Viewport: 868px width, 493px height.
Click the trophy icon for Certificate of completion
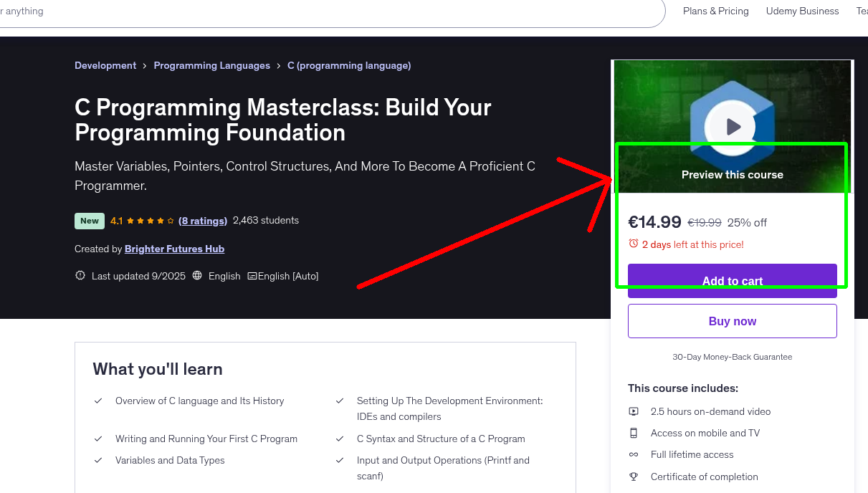(634, 477)
